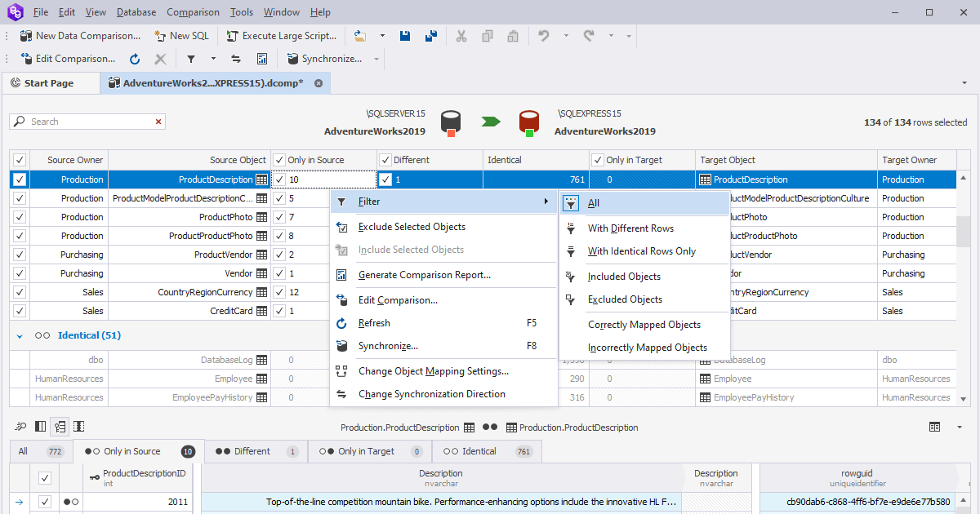Toggle the select-all checkbox in grid header
Image resolution: width=980 pixels, height=514 pixels.
[20, 160]
